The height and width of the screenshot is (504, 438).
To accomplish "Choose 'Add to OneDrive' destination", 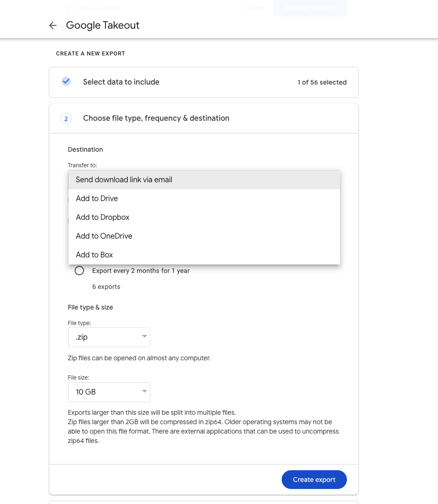I will [204, 236].
